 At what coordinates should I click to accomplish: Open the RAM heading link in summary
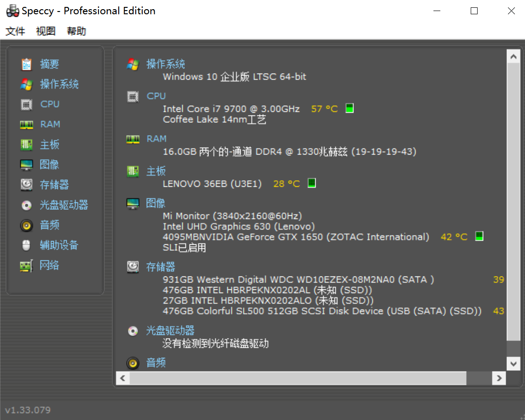[x=156, y=138]
